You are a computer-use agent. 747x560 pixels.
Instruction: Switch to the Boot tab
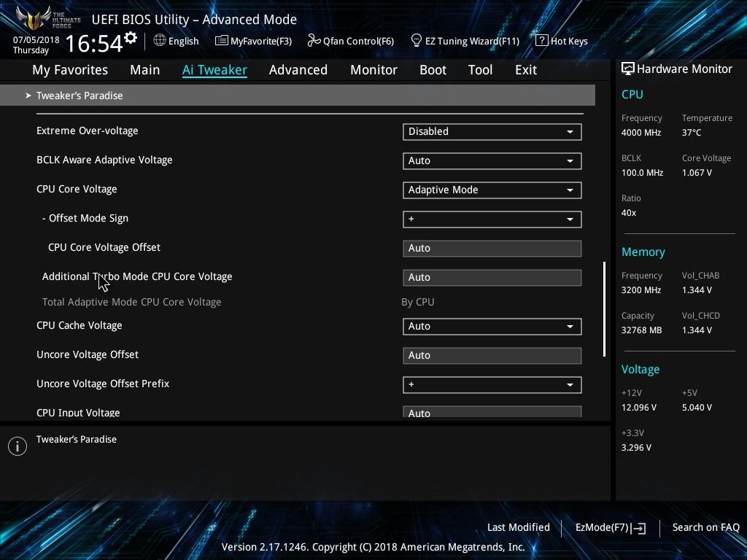[433, 70]
